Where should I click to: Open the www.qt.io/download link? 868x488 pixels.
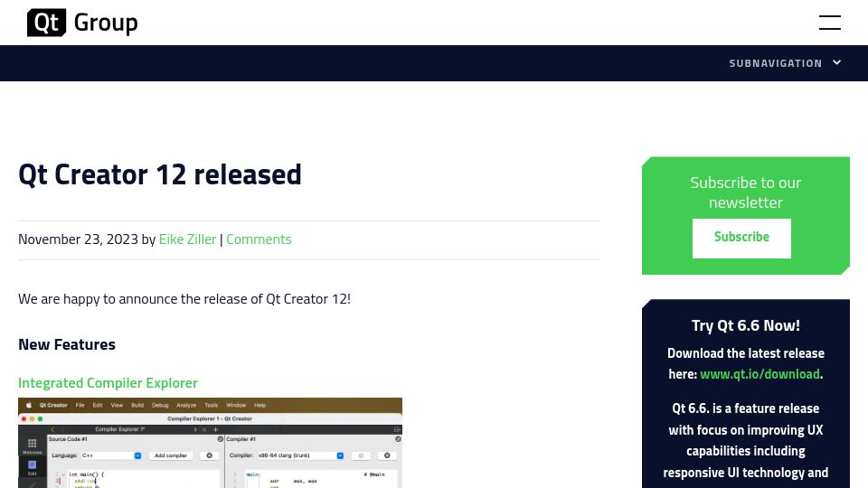point(759,374)
